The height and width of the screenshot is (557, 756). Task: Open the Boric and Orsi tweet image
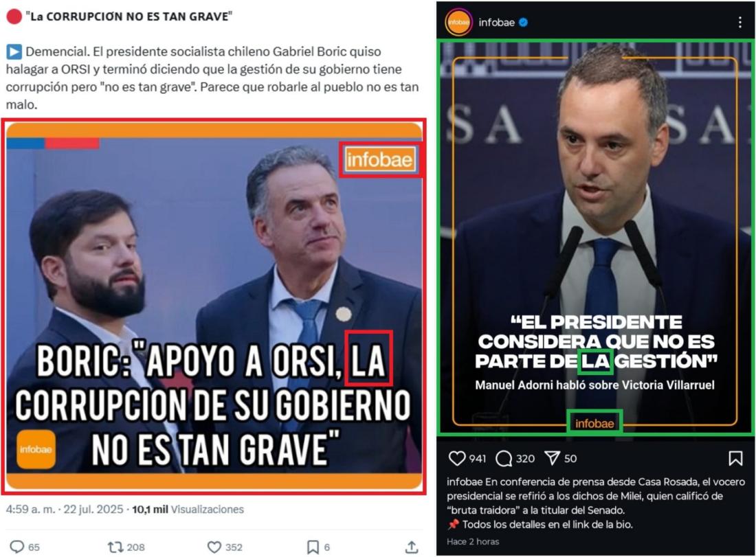point(214,306)
